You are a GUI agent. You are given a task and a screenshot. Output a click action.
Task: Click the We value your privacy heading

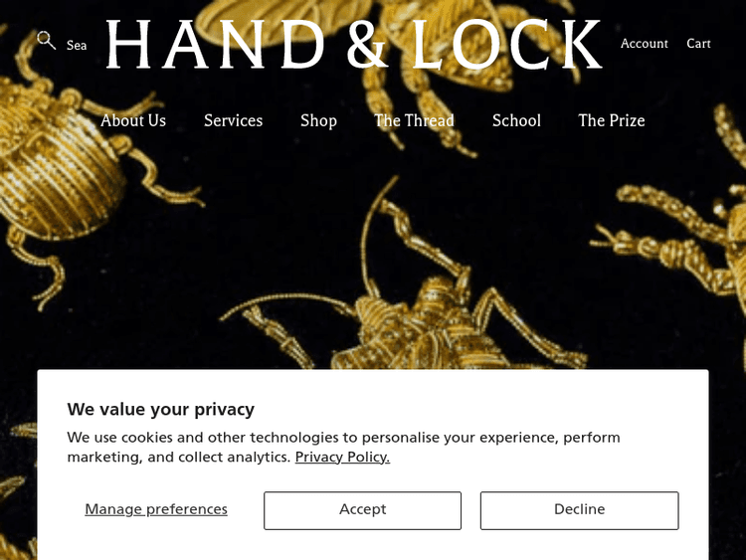point(161,409)
